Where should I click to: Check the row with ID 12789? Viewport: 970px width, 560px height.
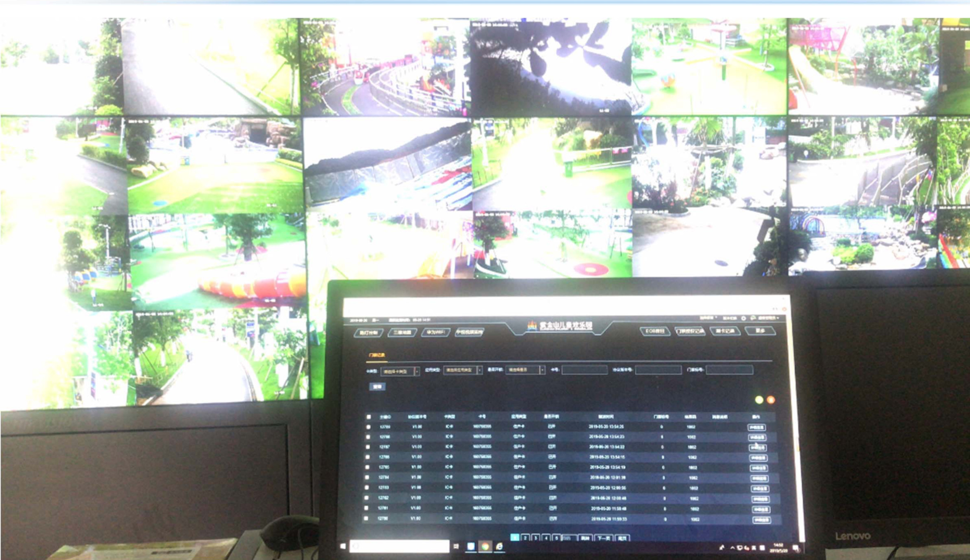point(368,427)
